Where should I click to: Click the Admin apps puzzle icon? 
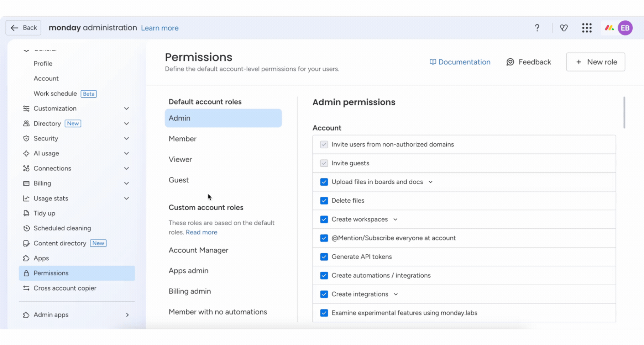[26, 315]
